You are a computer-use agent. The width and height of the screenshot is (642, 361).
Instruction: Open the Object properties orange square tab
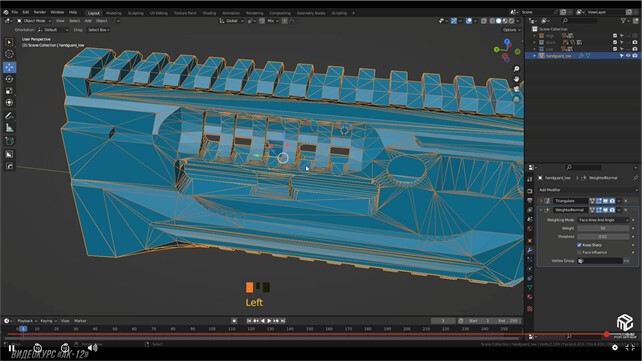[x=530, y=240]
